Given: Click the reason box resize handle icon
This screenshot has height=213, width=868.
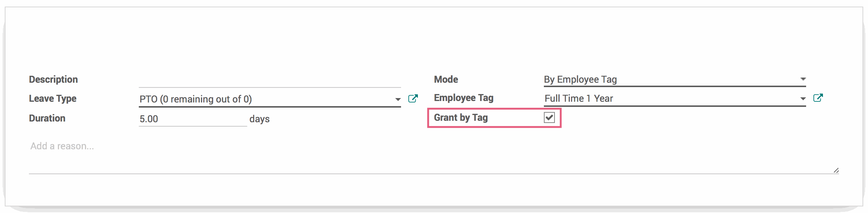Looking at the screenshot, I should [836, 170].
